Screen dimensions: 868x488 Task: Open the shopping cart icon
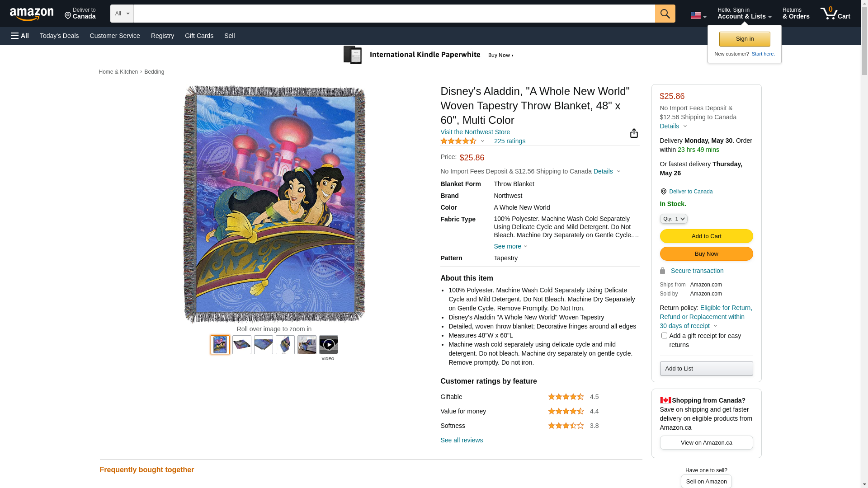[835, 14]
